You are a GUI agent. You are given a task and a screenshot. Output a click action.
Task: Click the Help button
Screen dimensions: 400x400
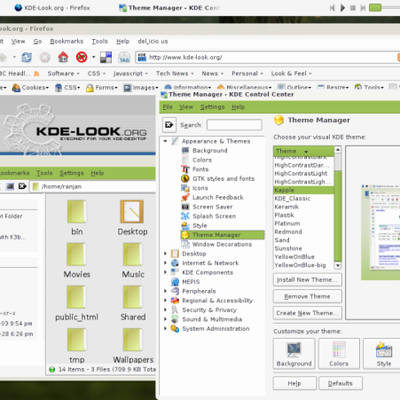tap(295, 383)
